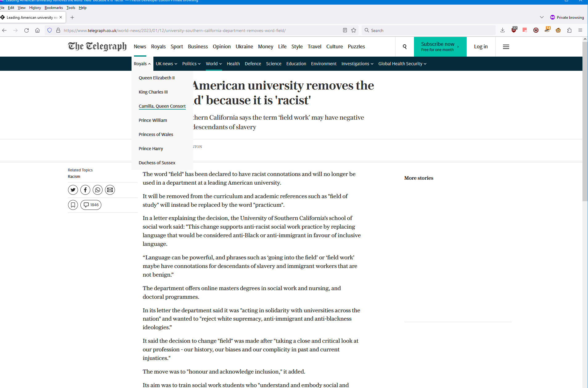Screen dimensions: 588x388
Task: Open the Education subsection
Action: coord(296,64)
